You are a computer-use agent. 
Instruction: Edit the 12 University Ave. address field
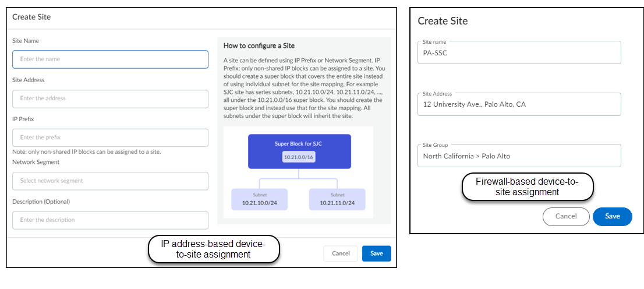point(519,104)
